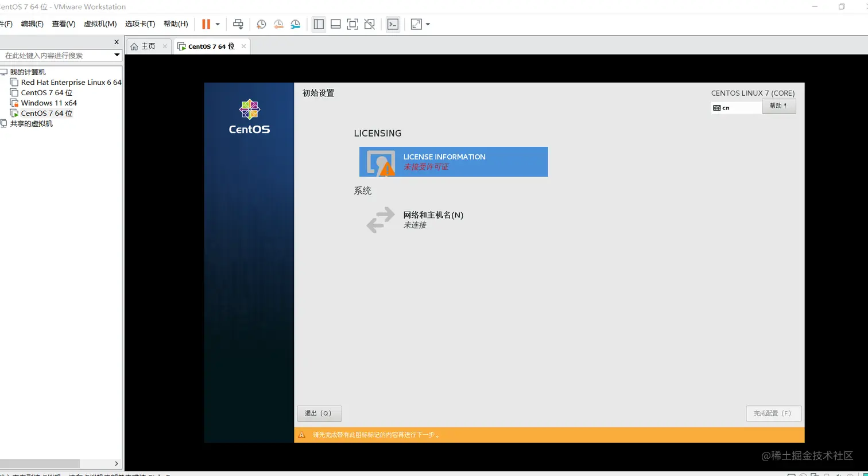Click the LICENSING section heading

coord(378,133)
